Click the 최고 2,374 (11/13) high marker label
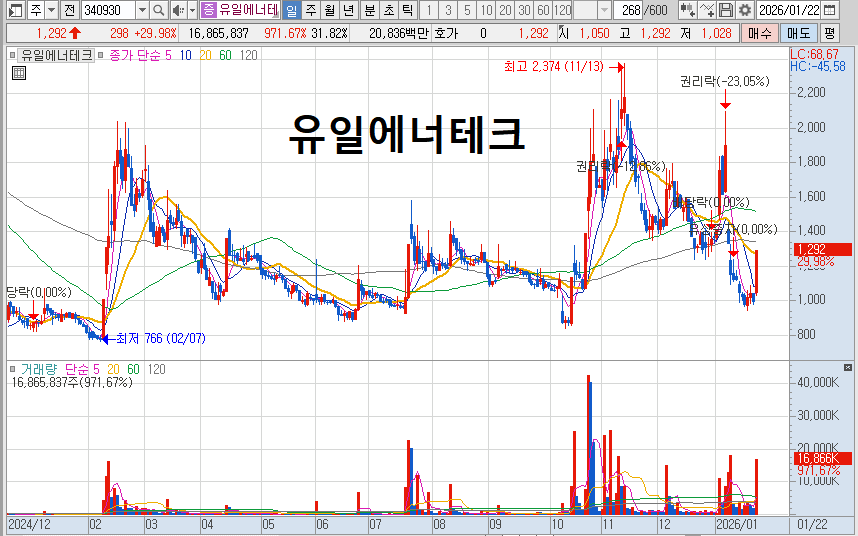This screenshot has width=858, height=536. point(554,67)
